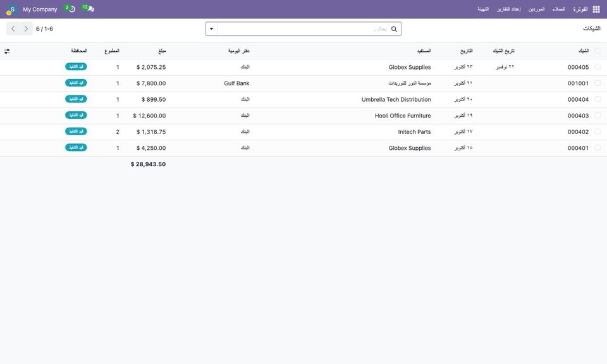This screenshot has width=607, height=364.
Task: Open the التهيئة menu
Action: pos(482,9)
